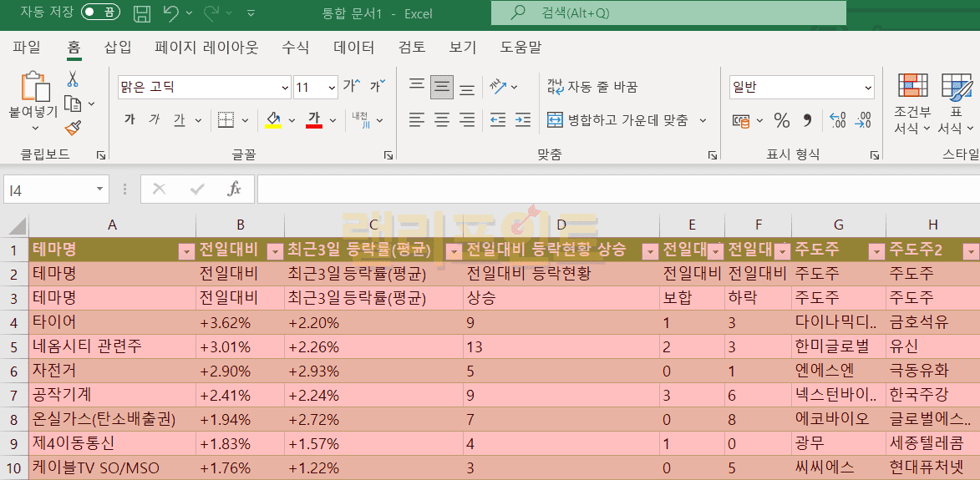This screenshot has height=480, width=980.
Task: Click the cut scissors icon
Action: (x=73, y=79)
